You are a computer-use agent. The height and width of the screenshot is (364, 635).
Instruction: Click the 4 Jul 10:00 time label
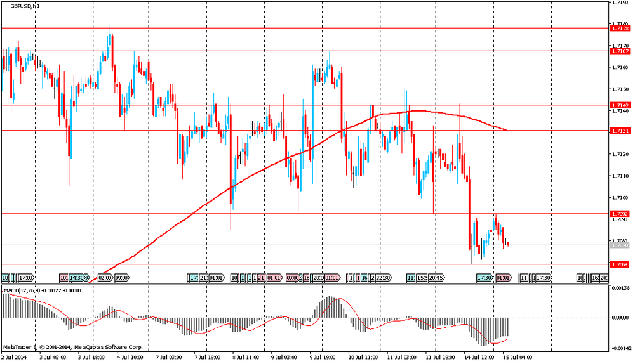click(x=130, y=358)
